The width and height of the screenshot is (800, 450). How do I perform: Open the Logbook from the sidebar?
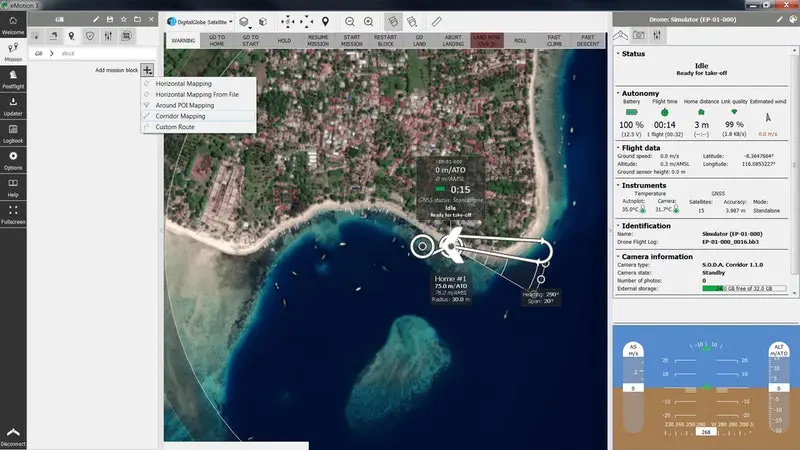(13, 132)
